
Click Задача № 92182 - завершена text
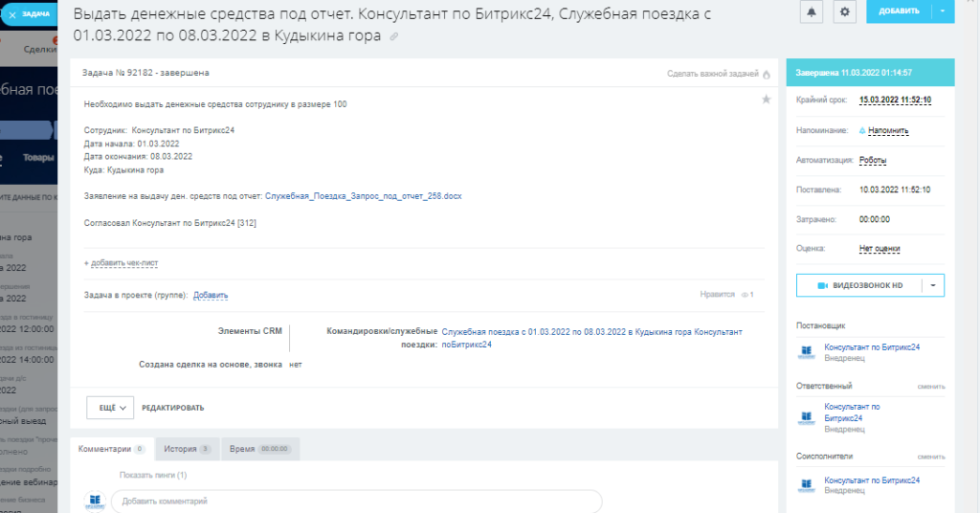(x=145, y=73)
